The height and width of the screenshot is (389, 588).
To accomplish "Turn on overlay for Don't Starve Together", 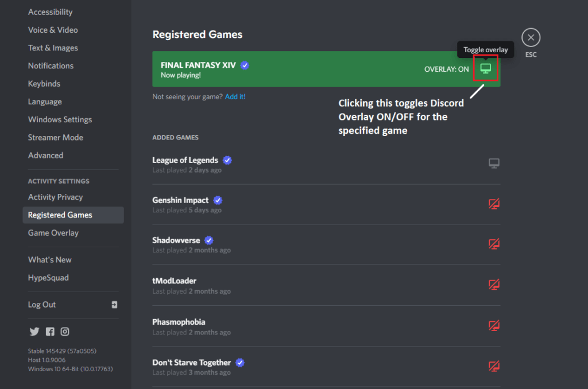I will (x=494, y=366).
